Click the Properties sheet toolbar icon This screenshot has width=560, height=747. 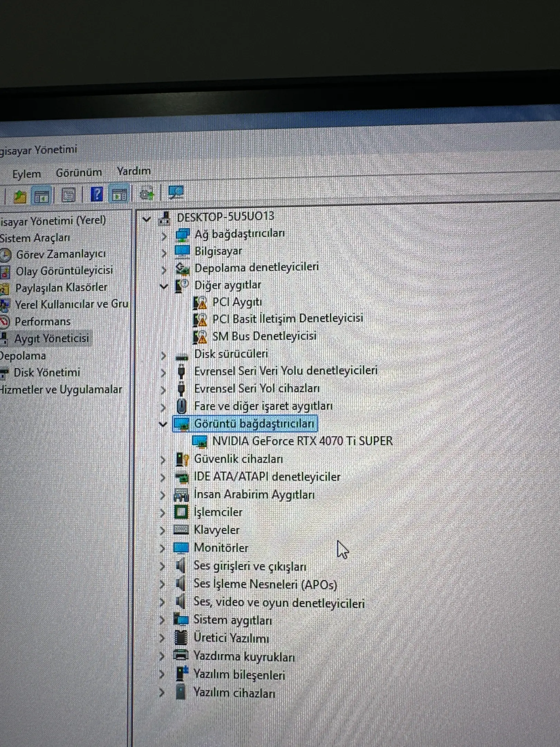pyautogui.click(x=68, y=195)
